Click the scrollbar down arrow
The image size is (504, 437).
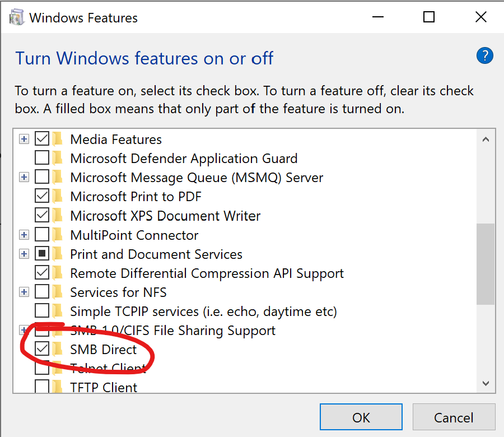pyautogui.click(x=486, y=384)
